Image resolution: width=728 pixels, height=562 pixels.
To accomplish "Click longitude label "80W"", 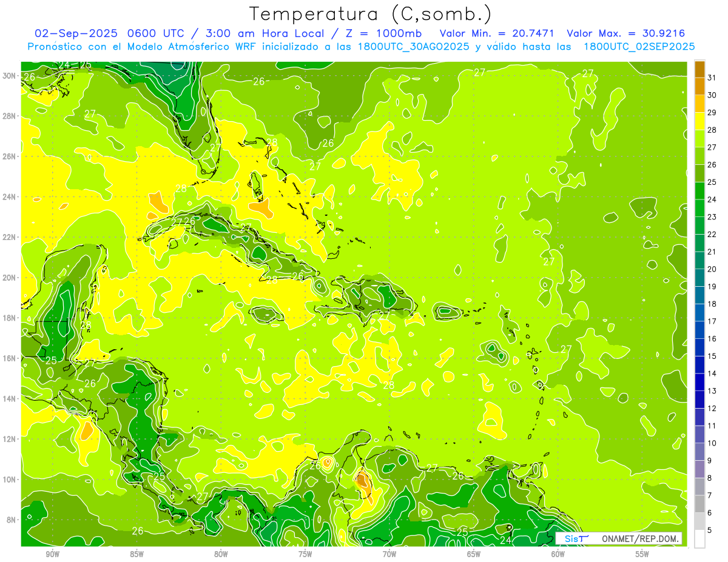I will click(221, 554).
